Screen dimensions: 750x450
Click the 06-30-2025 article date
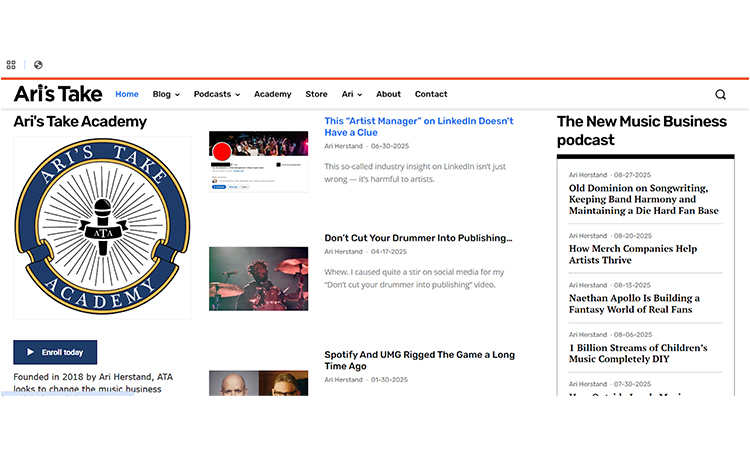[x=390, y=146]
